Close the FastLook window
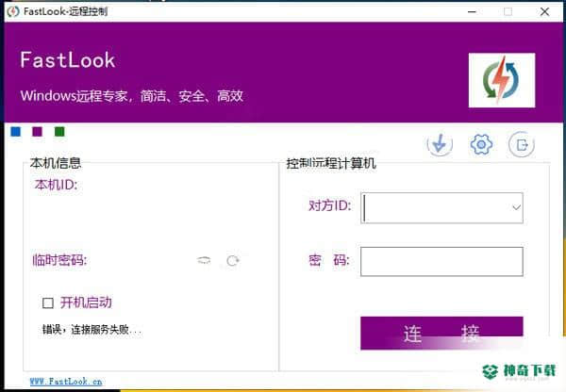The width and height of the screenshot is (566, 392). (x=544, y=12)
